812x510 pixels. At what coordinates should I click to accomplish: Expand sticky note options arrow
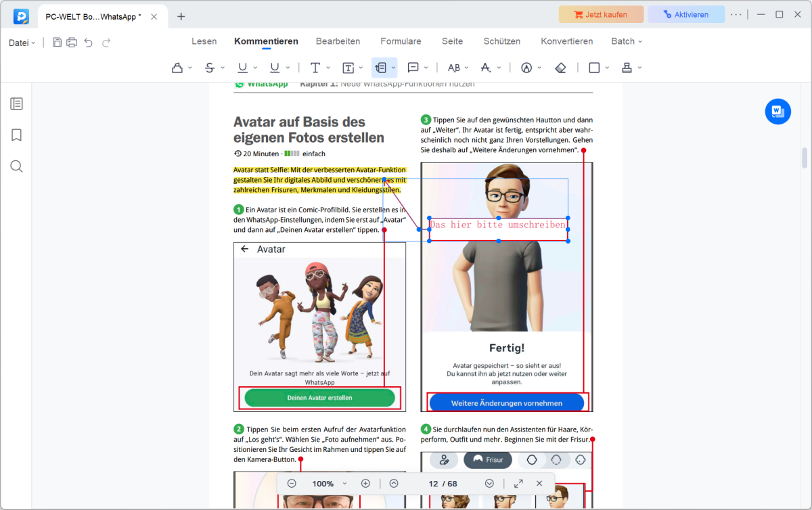(426, 68)
